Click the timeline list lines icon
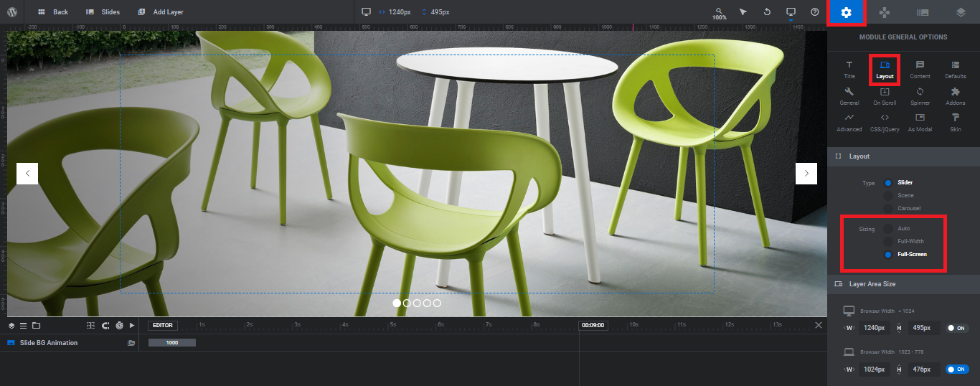The image size is (980, 386). (x=23, y=326)
